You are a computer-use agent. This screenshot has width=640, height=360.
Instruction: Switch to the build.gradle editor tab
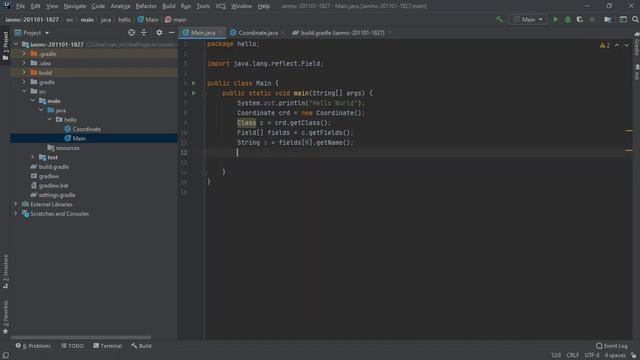pyautogui.click(x=342, y=33)
